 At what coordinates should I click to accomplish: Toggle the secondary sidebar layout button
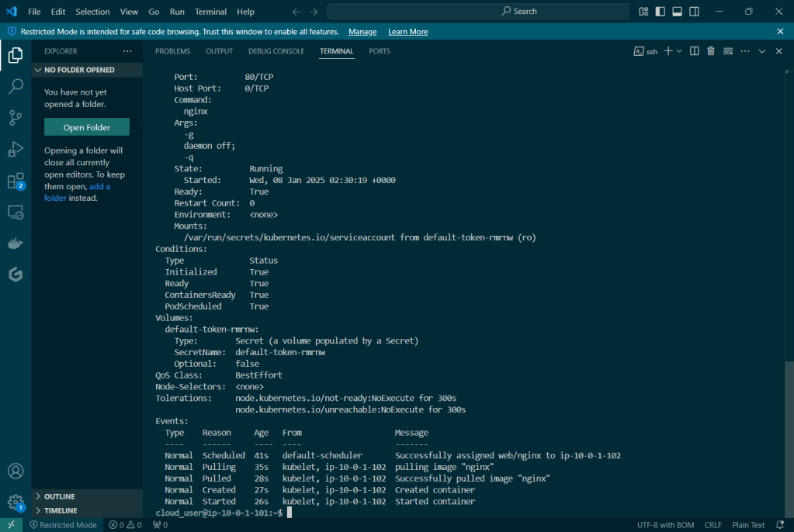(x=695, y=12)
